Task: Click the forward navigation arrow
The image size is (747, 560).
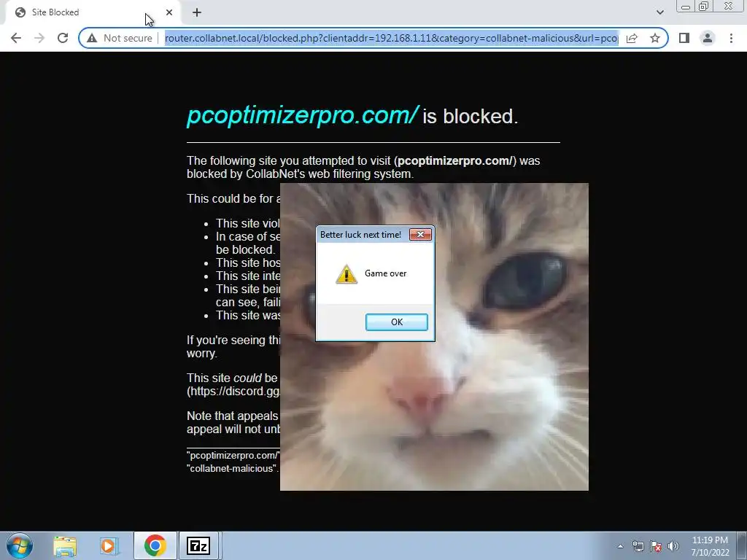Action: coord(39,38)
